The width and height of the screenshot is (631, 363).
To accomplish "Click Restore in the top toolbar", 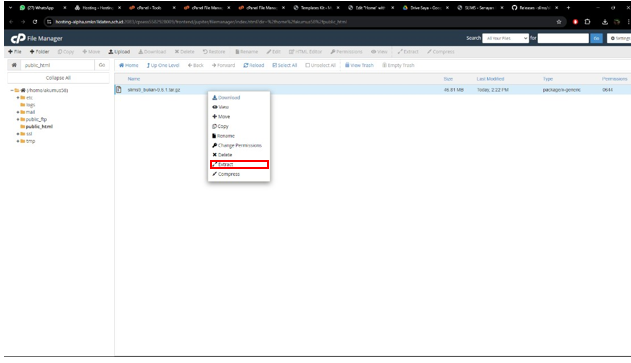I will (214, 52).
